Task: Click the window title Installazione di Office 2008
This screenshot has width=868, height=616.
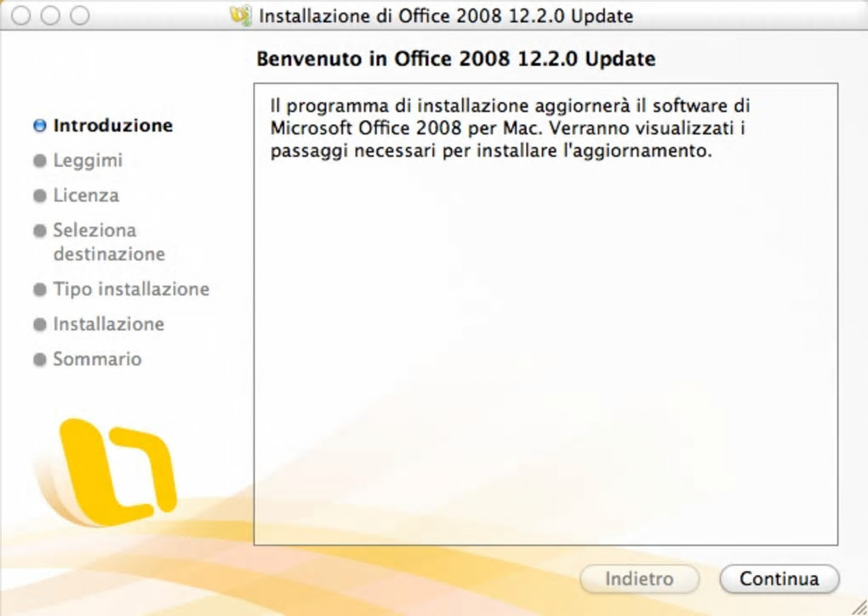Action: [446, 15]
